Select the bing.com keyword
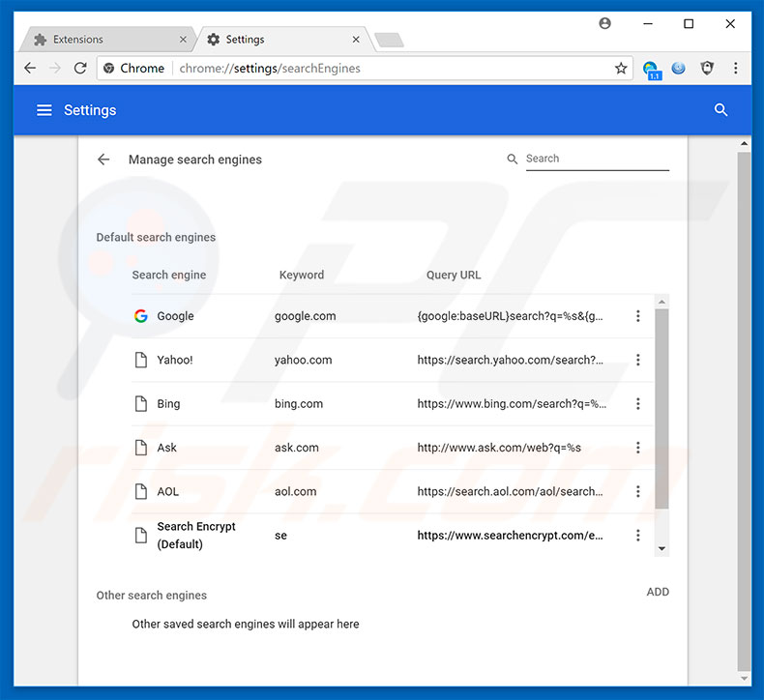This screenshot has width=764, height=700. 299,404
